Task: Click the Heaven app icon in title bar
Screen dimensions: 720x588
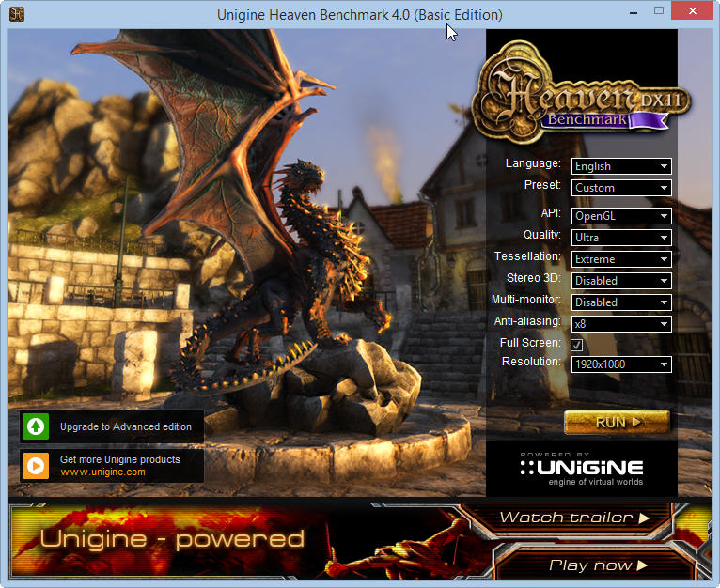Action: click(x=17, y=14)
